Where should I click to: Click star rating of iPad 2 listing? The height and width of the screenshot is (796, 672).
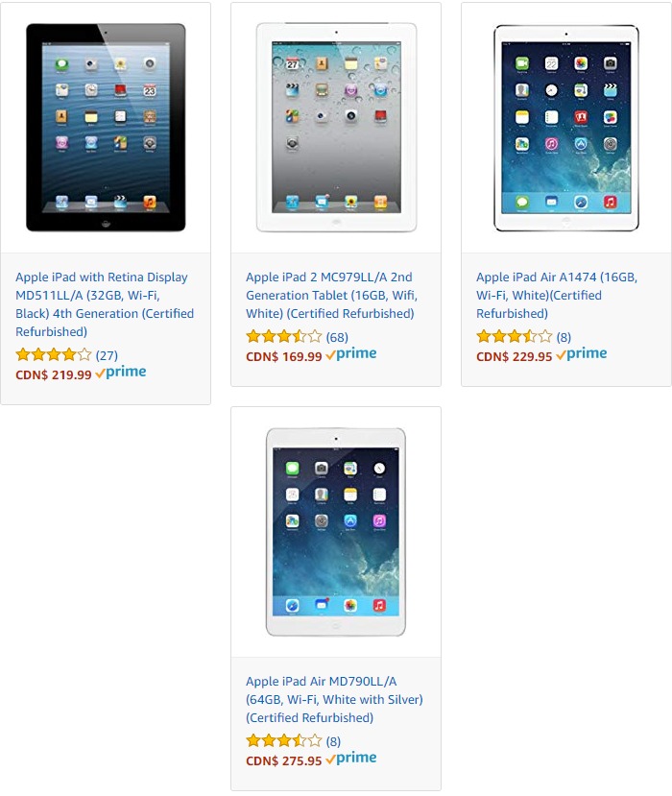pyautogui.click(x=284, y=336)
